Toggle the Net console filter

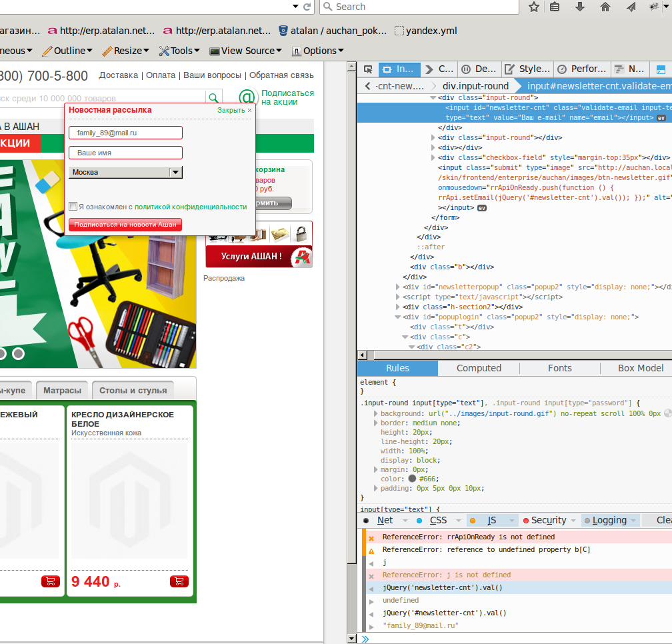click(385, 520)
